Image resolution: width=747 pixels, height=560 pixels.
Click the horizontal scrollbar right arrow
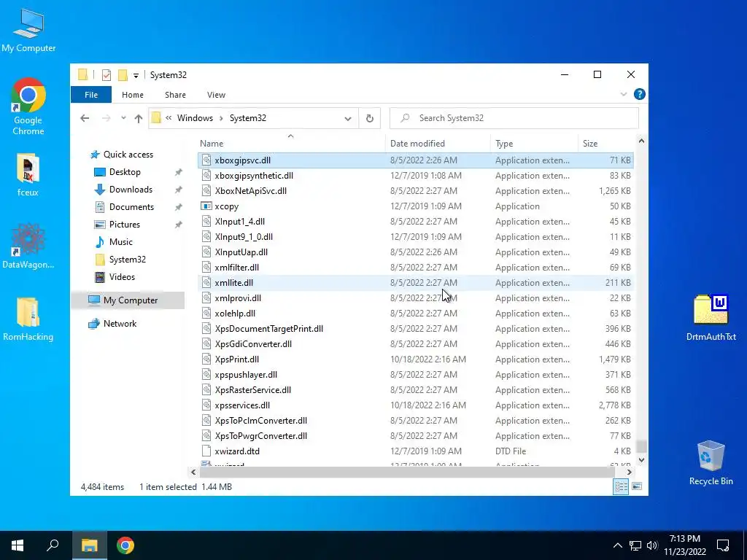click(x=629, y=472)
